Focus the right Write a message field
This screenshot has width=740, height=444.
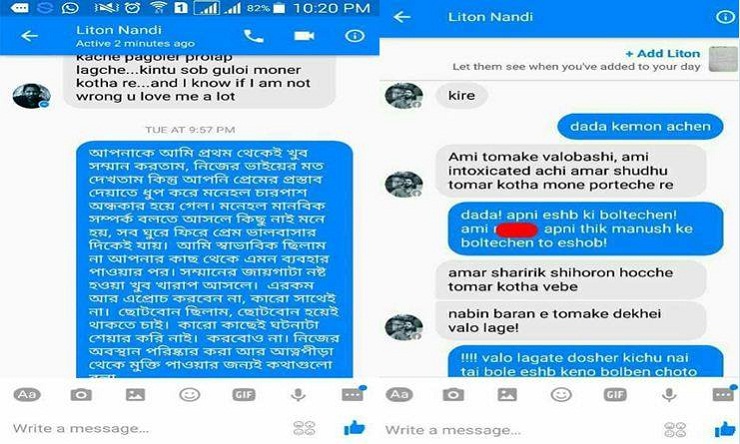pyautogui.click(x=453, y=430)
